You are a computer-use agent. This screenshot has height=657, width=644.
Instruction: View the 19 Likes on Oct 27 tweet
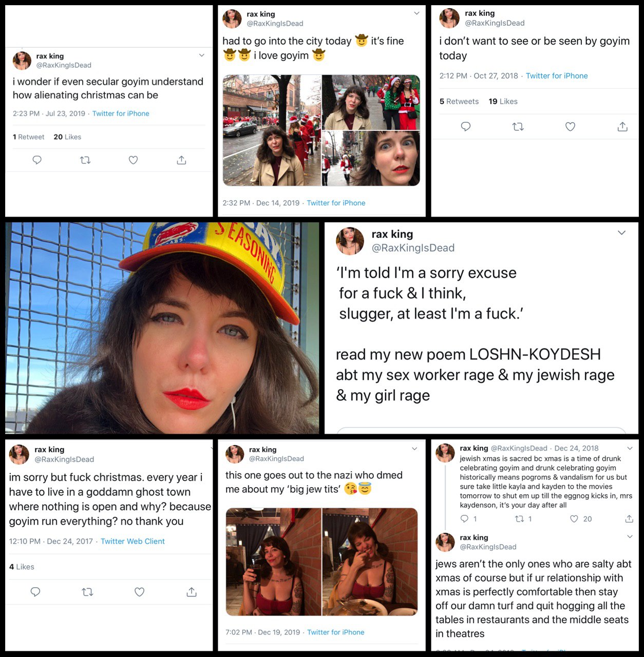click(x=503, y=101)
